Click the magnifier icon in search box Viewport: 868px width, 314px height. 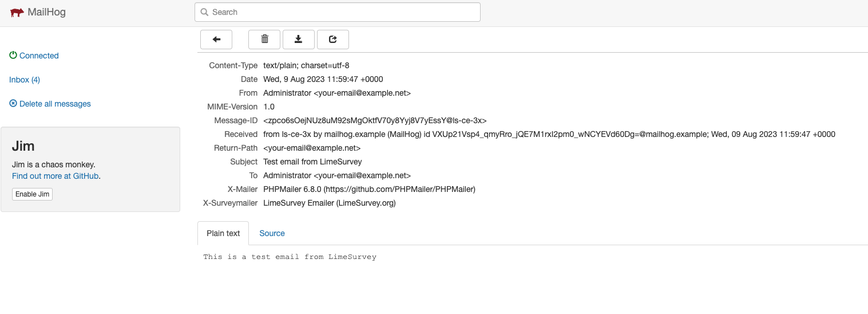click(204, 12)
